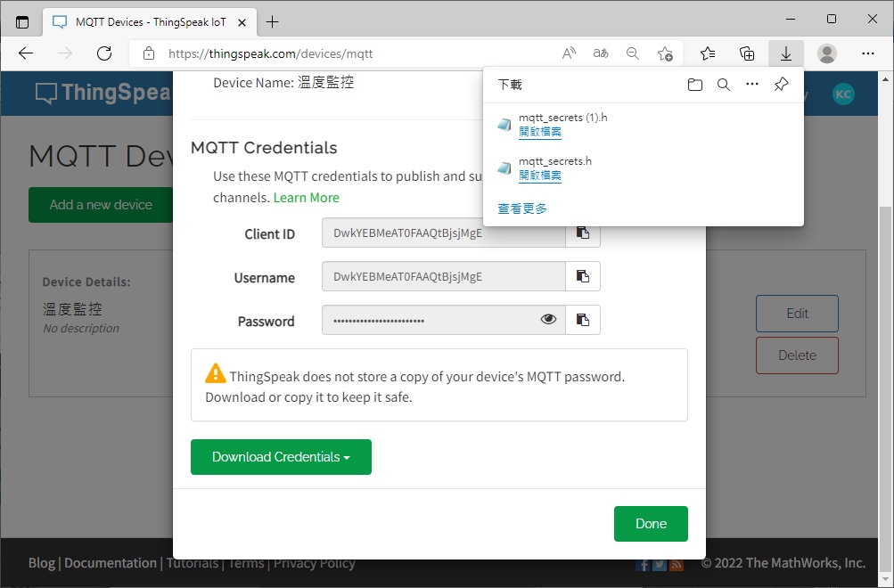Viewport: 894px width, 588px height.
Task: Open the translate page icon
Action: pyautogui.click(x=601, y=53)
